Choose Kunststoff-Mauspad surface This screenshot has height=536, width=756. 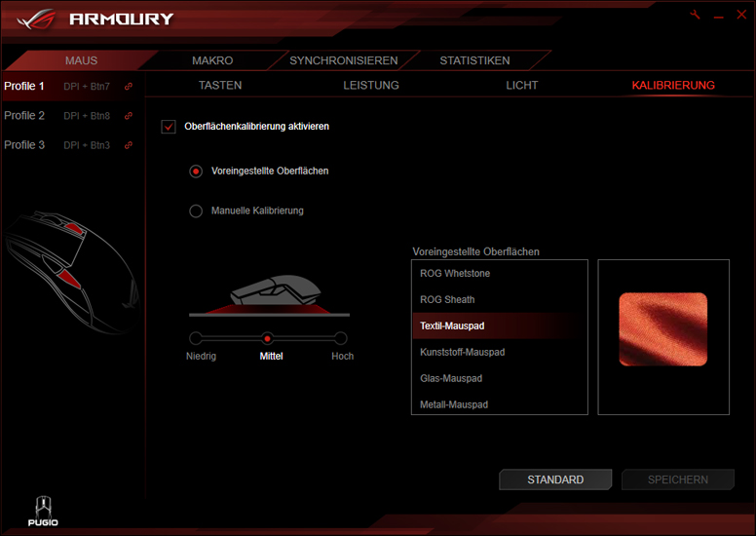coord(500,352)
